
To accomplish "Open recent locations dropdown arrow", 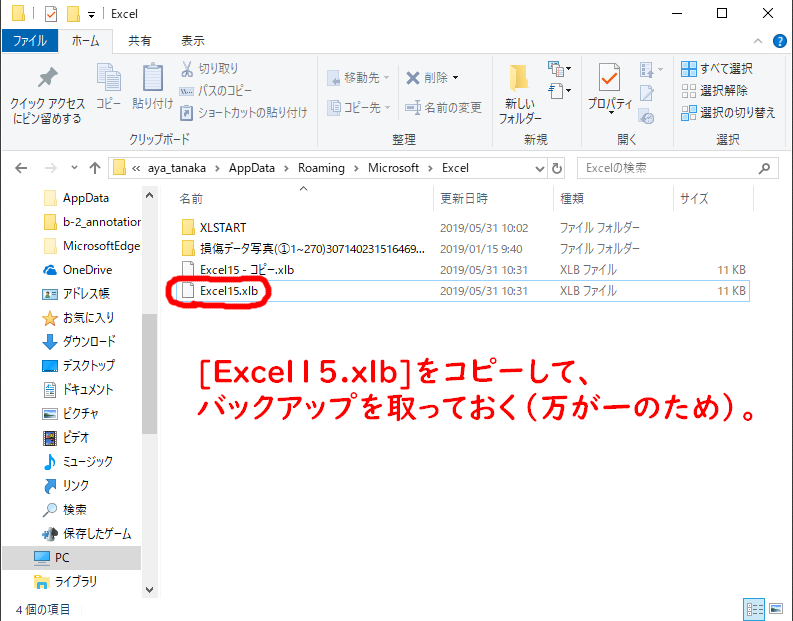I will click(74, 168).
